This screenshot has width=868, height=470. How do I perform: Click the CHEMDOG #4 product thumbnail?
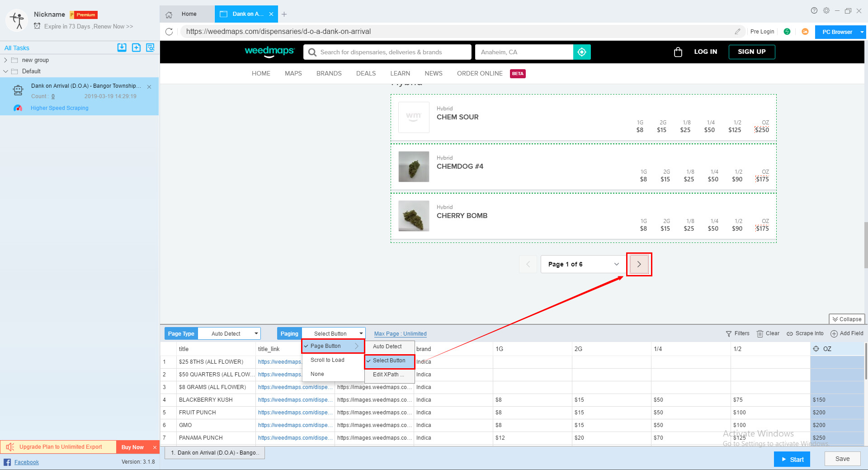tap(414, 167)
